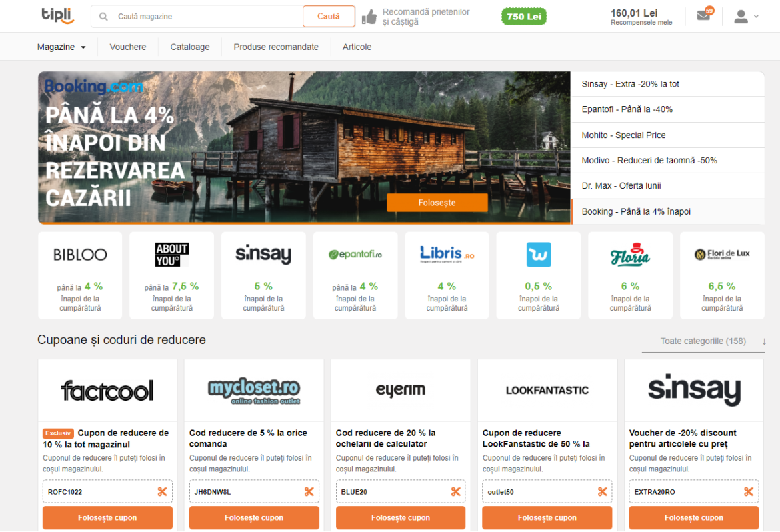
Task: Select the Epantofi - Până la -40% tab
Action: 668,109
